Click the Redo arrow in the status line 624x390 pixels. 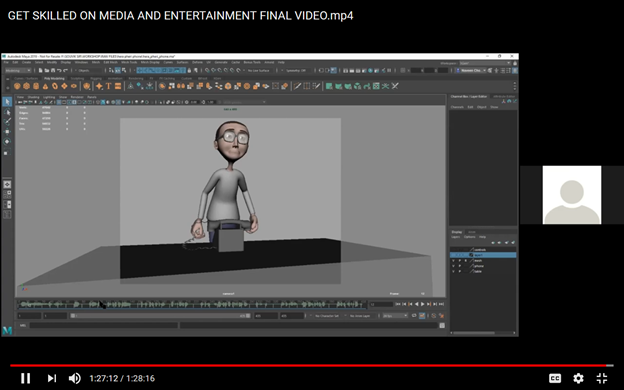[x=65, y=70]
